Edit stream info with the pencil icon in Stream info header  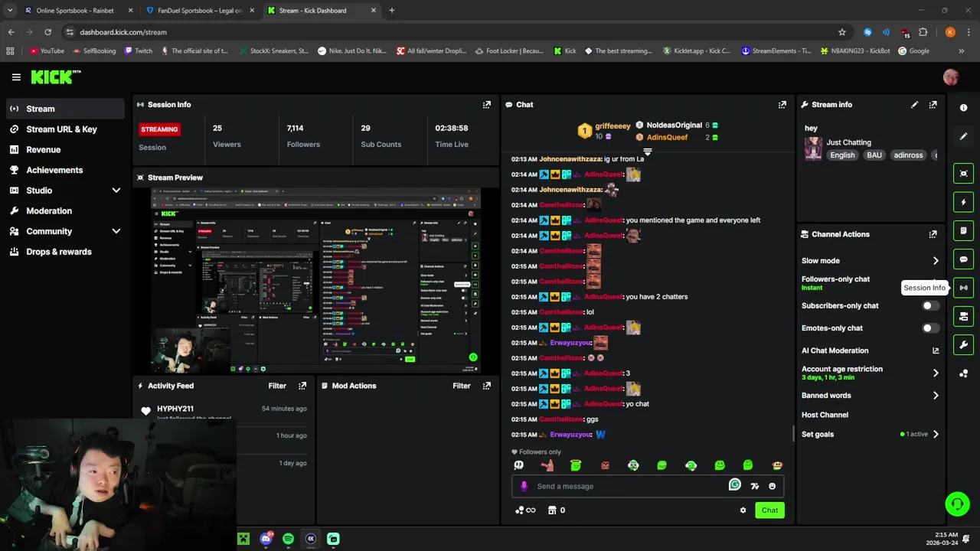(914, 104)
